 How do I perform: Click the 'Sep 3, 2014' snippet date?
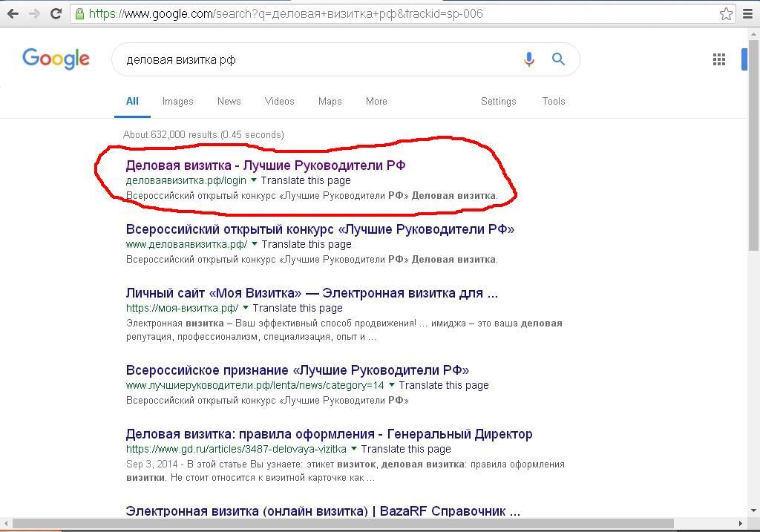click(151, 464)
